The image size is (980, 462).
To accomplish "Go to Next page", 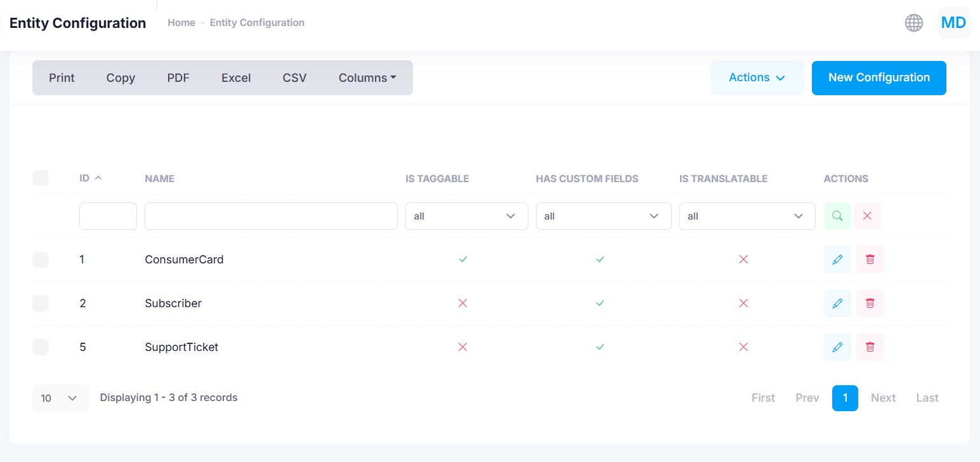I will [x=883, y=398].
